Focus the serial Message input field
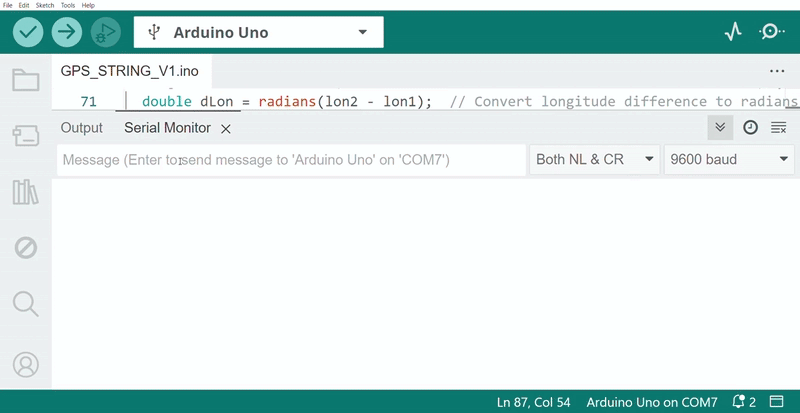Viewport: 800px width, 413px height. [291, 160]
